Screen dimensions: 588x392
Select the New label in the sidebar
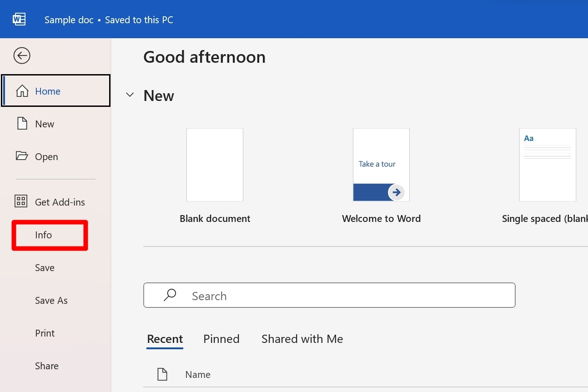click(x=45, y=124)
